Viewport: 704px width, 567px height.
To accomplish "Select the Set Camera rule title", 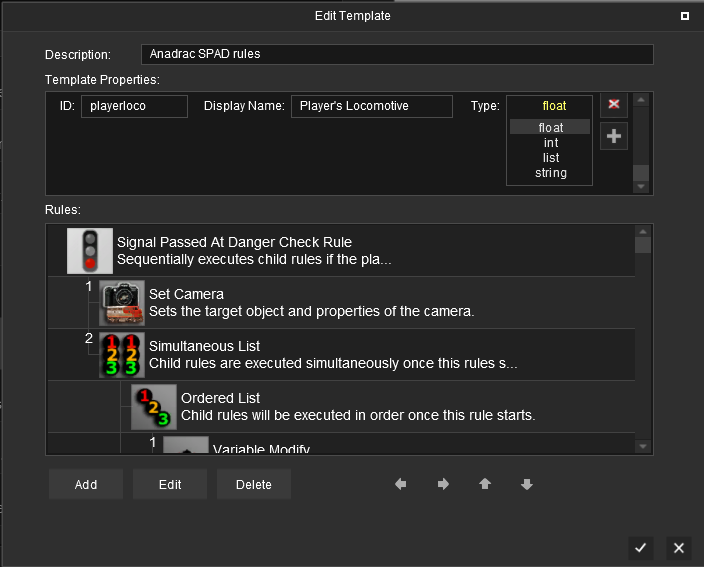I will [x=186, y=294].
